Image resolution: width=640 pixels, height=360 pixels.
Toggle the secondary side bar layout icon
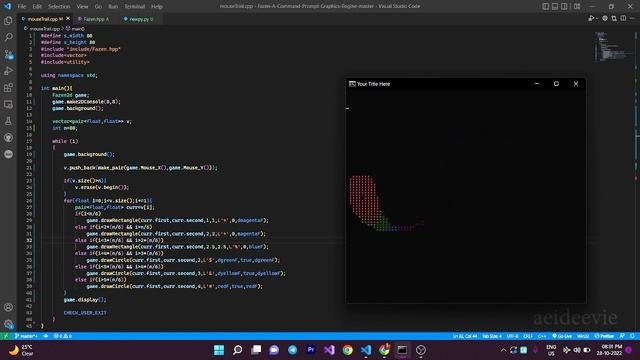564,7
